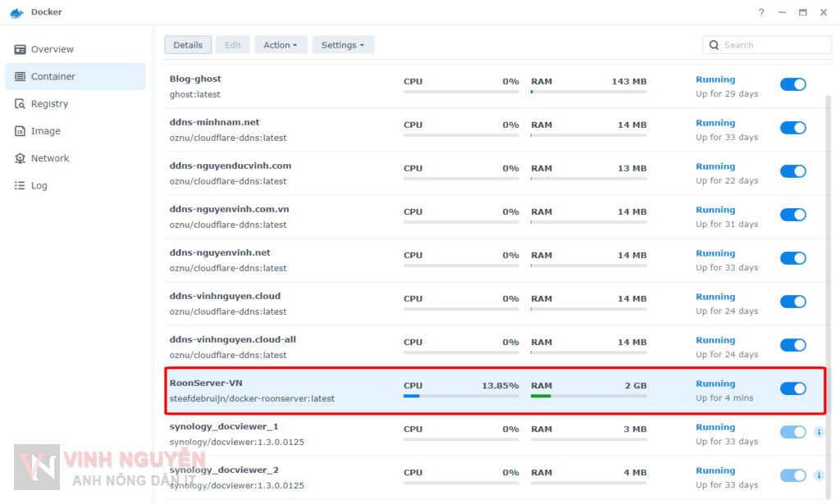
Task: Click into the Search input field
Action: pyautogui.click(x=771, y=45)
